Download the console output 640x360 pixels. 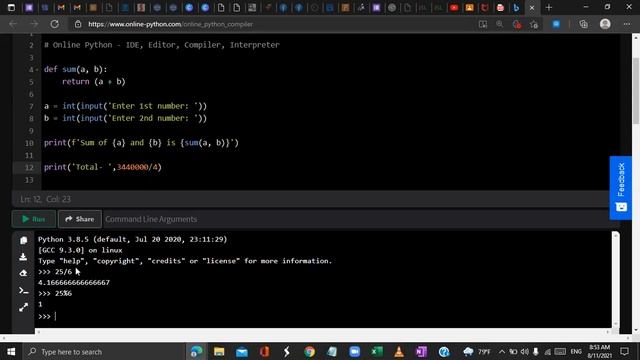point(23,257)
